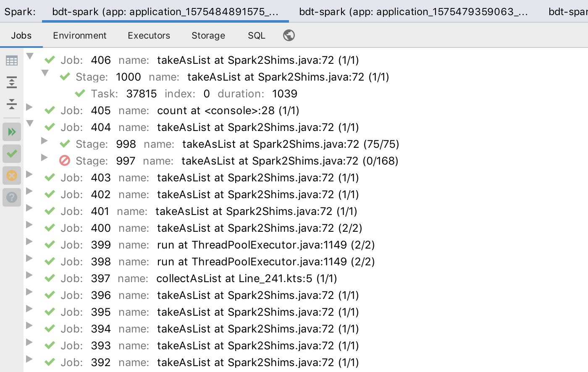Open the Storage tab
This screenshot has height=372, width=588.
pos(208,35)
